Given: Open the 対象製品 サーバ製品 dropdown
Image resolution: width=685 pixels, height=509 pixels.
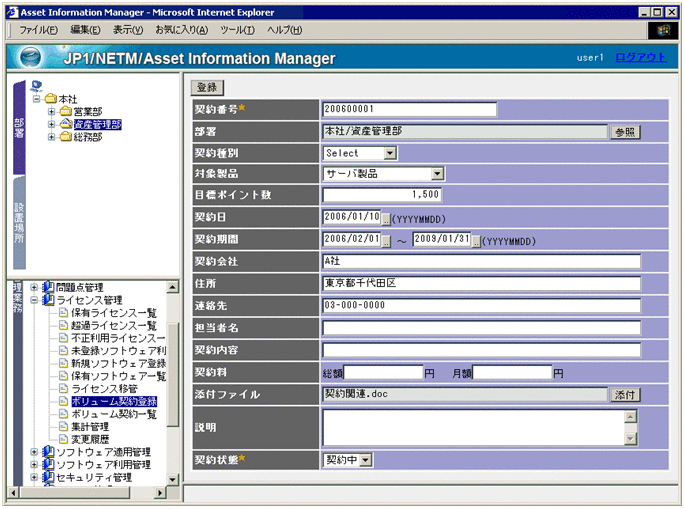Looking at the screenshot, I should pos(437,174).
